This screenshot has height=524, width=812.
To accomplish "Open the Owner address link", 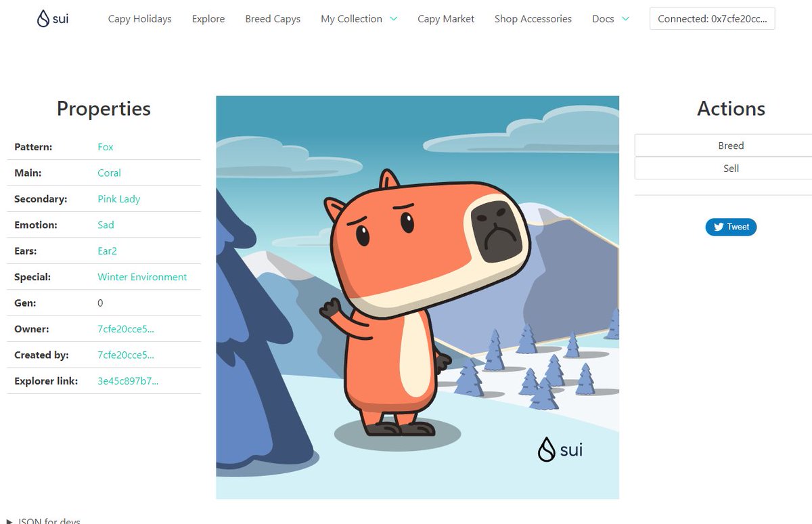I will (x=126, y=329).
